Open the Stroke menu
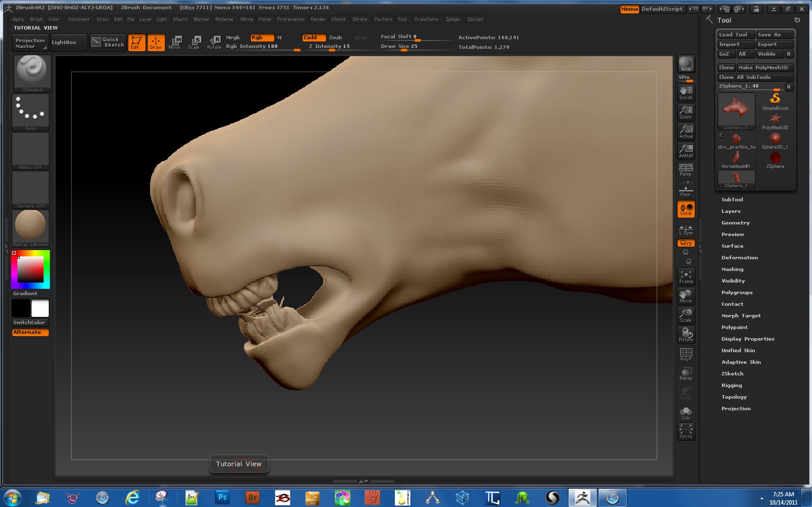Image resolution: width=812 pixels, height=507 pixels. pyautogui.click(x=359, y=19)
